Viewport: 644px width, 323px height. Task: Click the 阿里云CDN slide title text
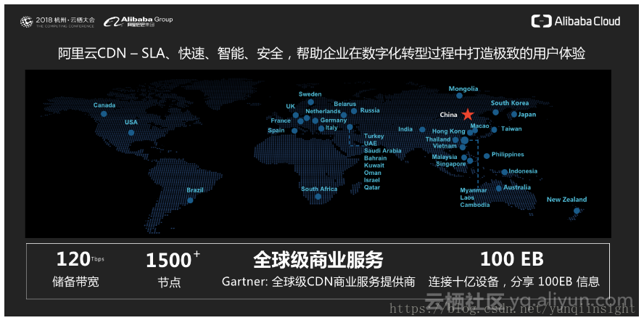click(x=321, y=54)
